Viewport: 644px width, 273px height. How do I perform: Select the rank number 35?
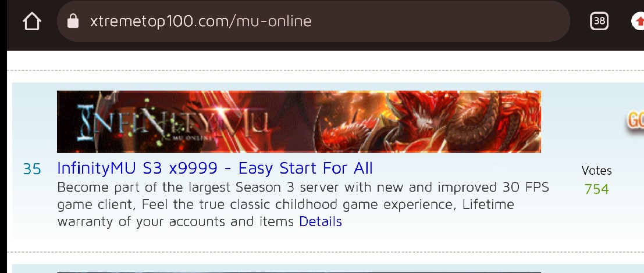32,169
